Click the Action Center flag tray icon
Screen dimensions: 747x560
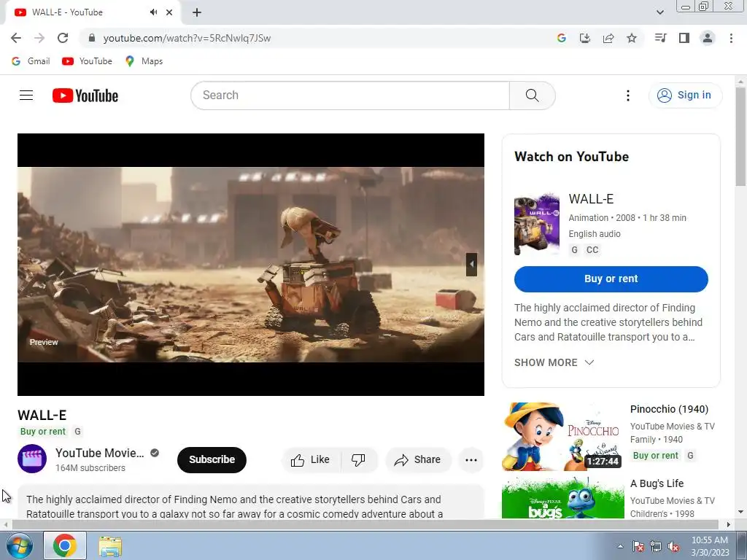(638, 546)
